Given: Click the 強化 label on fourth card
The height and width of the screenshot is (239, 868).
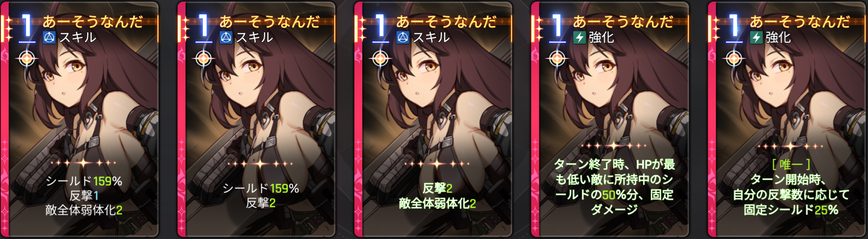Looking at the screenshot, I should [x=602, y=37].
